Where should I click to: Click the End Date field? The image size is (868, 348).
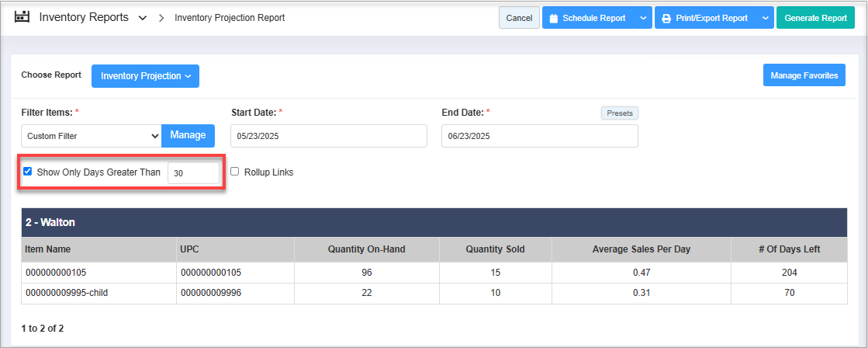[539, 136]
